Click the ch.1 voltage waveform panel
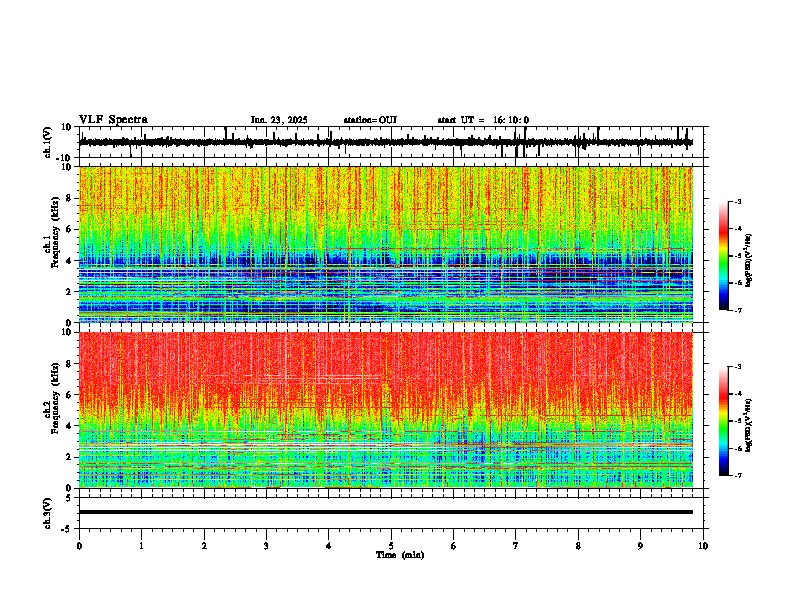792x612 pixels. coord(393,142)
